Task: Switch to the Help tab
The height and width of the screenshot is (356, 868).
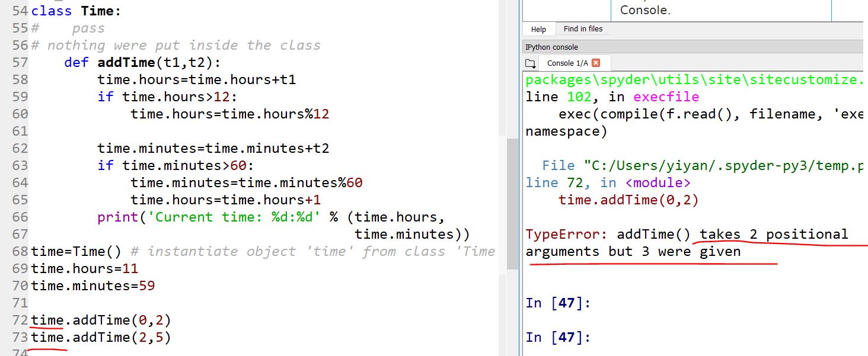Action: pos(538,29)
